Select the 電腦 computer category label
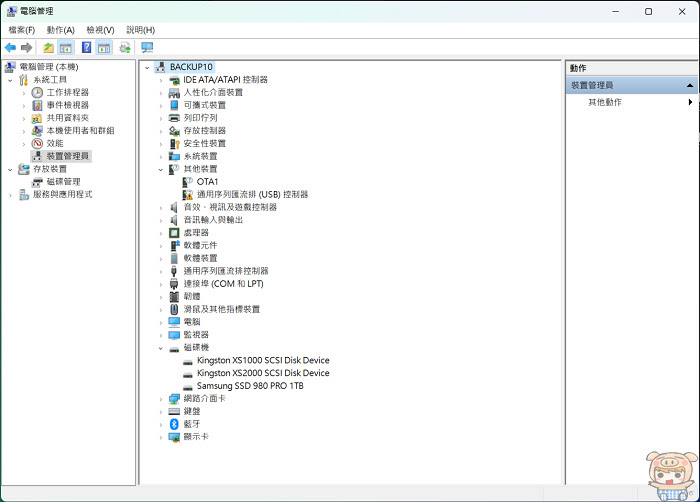This screenshot has width=700, height=502. coord(192,322)
